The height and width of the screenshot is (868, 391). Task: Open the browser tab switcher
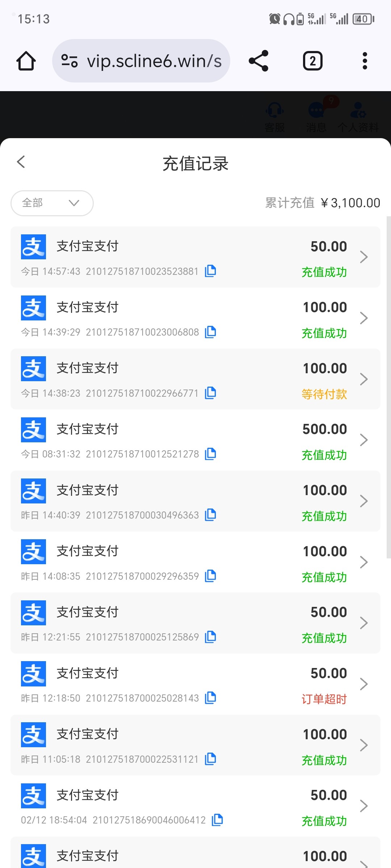pos(312,61)
